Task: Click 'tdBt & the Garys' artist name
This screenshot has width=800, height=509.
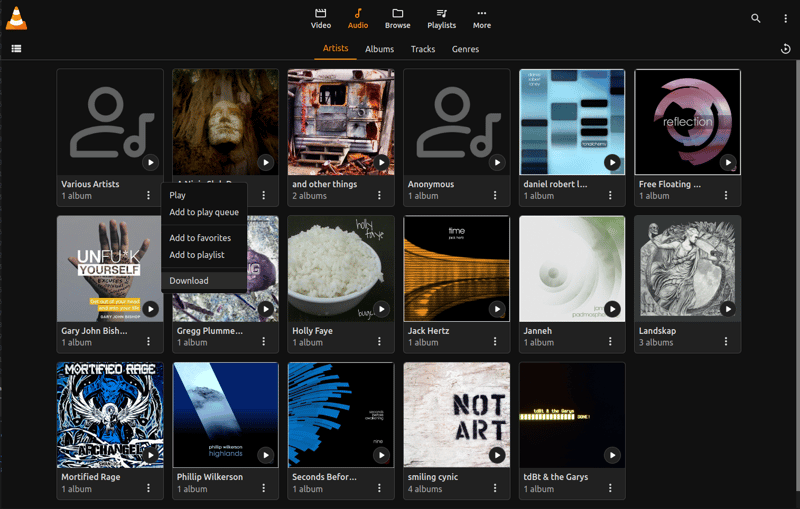Action: [556, 477]
